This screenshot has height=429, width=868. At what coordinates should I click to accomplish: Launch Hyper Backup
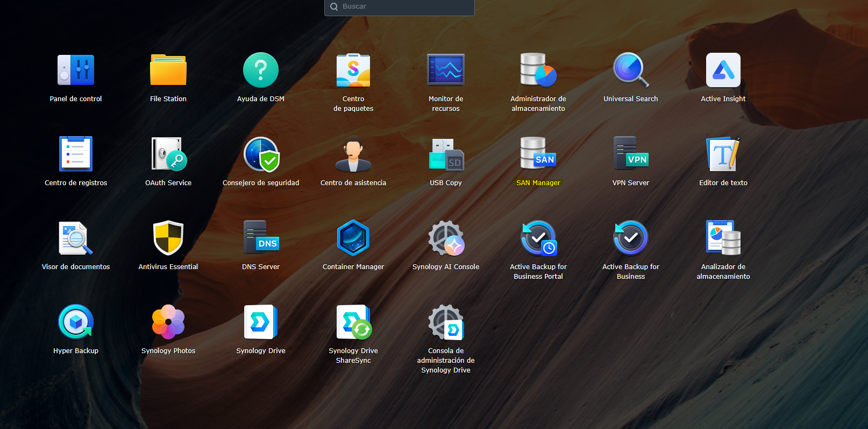coord(76,322)
